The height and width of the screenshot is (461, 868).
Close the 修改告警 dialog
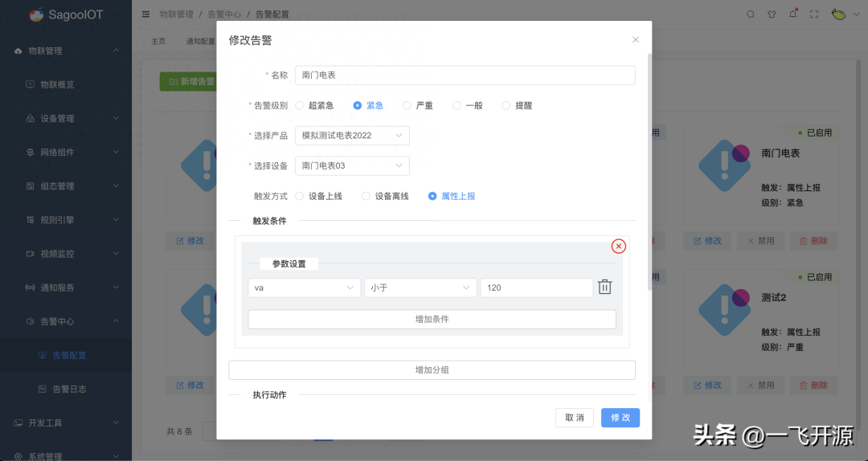[636, 40]
